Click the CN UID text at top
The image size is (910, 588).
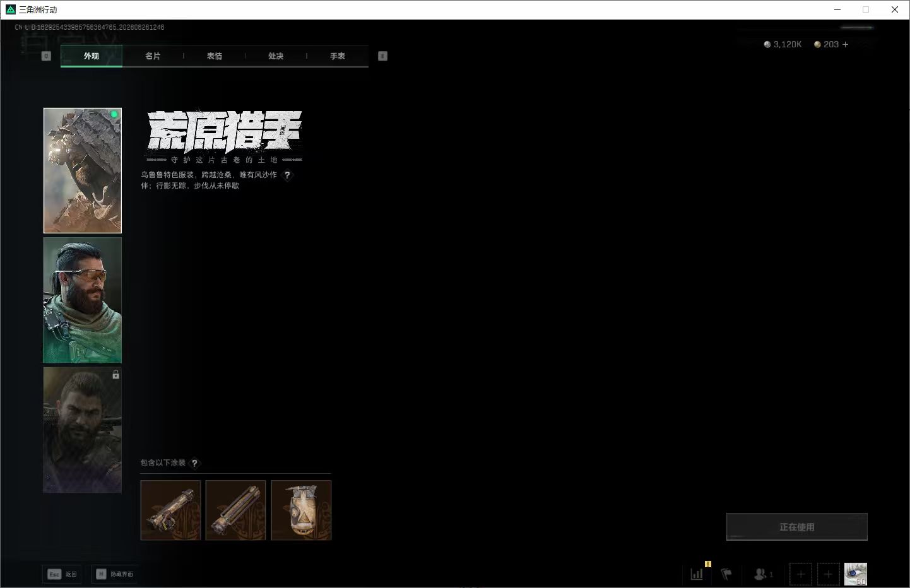pyautogui.click(x=90, y=27)
